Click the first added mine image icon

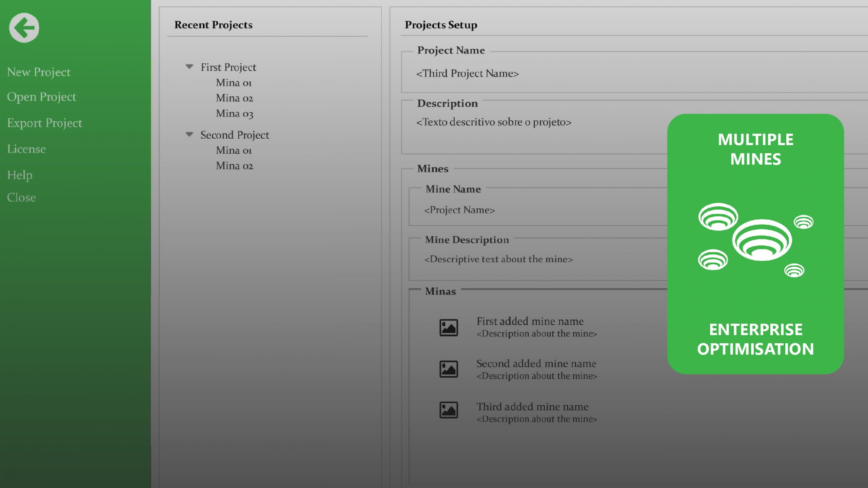click(449, 327)
